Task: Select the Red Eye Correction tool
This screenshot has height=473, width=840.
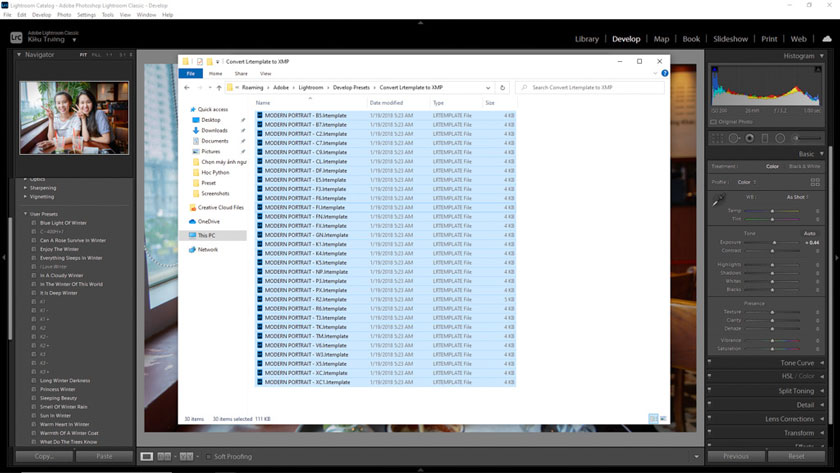Action: click(749, 138)
